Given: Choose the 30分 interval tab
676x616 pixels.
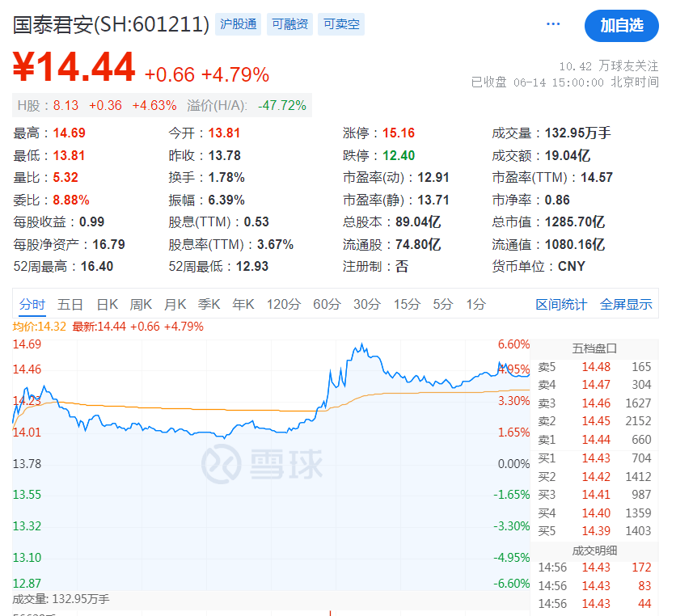Looking at the screenshot, I should click(x=366, y=304).
